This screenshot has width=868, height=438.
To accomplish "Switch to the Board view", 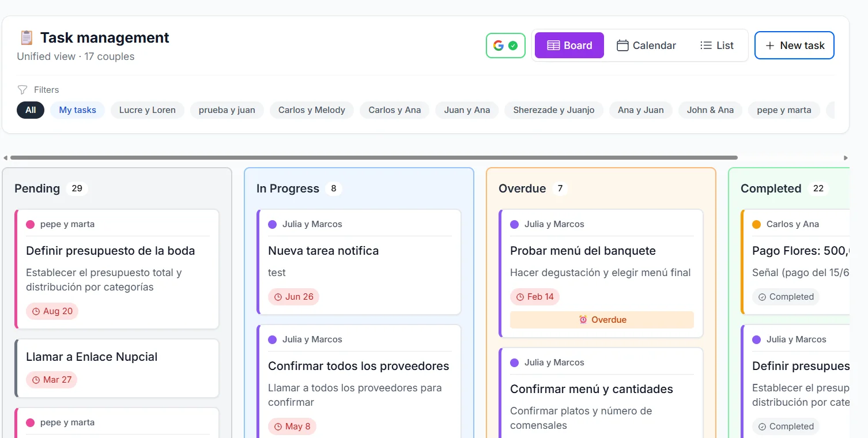I will coord(569,46).
